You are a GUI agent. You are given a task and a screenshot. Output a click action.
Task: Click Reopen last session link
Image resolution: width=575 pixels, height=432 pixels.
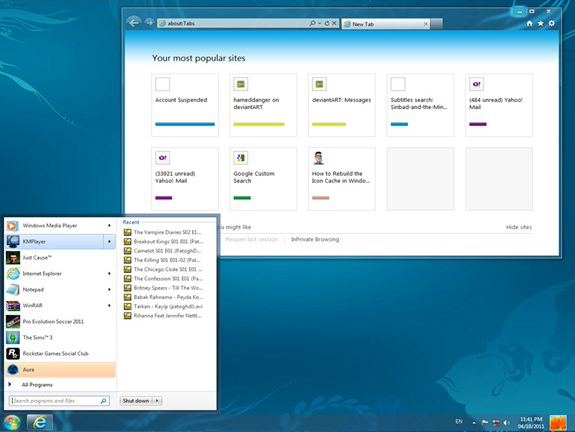coord(252,239)
